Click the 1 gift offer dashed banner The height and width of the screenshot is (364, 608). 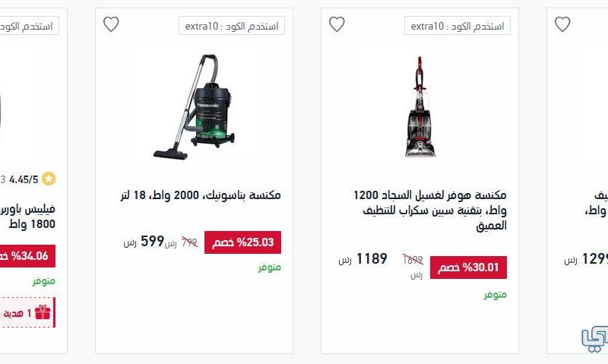[x=27, y=312]
